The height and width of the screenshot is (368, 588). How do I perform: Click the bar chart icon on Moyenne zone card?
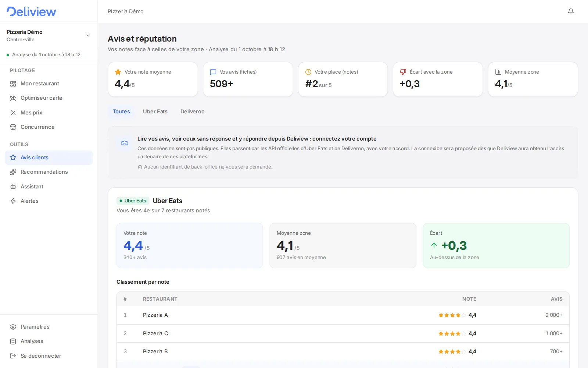coord(498,72)
